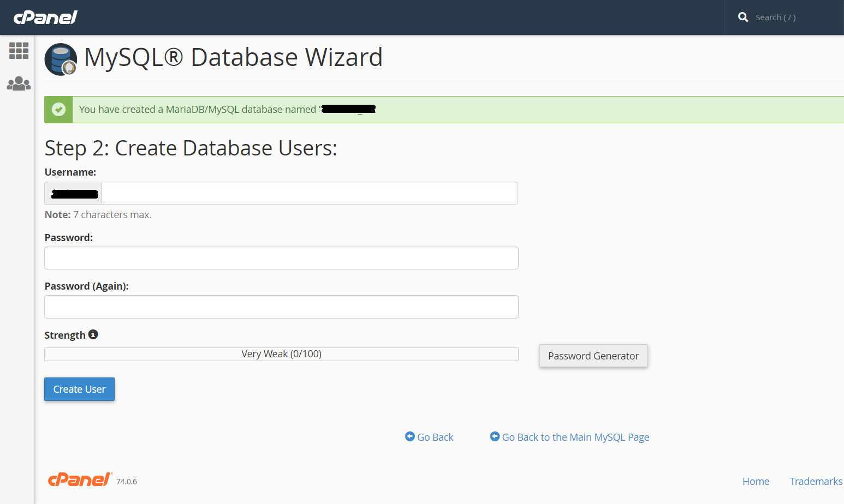Select the Password (Again) input box
Image resolution: width=844 pixels, height=504 pixels.
[281, 307]
